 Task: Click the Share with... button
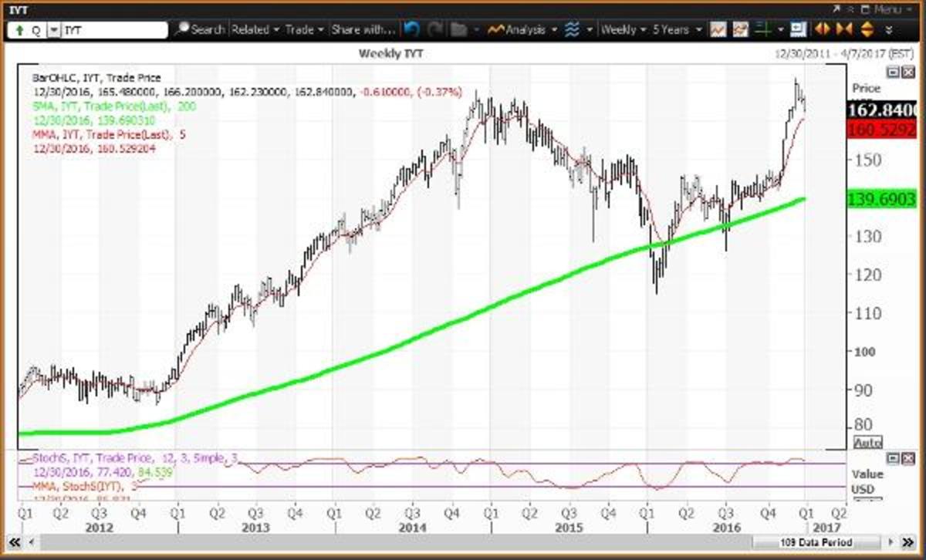(x=363, y=29)
